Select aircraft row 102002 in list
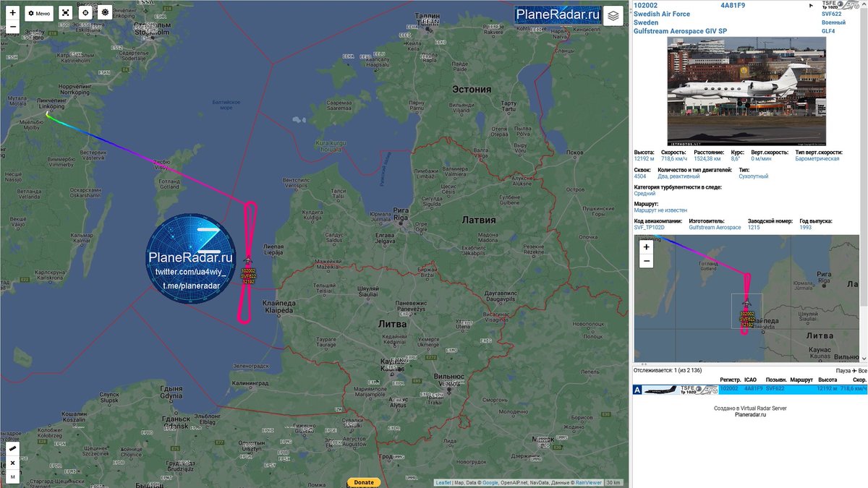The image size is (868, 488). point(750,389)
